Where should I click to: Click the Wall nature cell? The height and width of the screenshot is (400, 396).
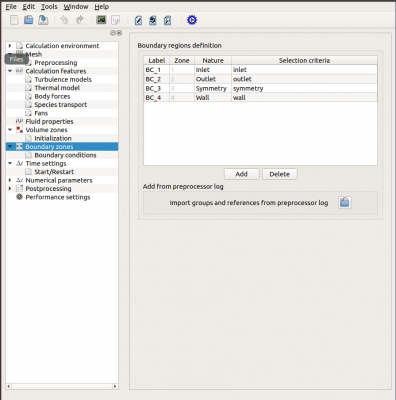coord(213,98)
